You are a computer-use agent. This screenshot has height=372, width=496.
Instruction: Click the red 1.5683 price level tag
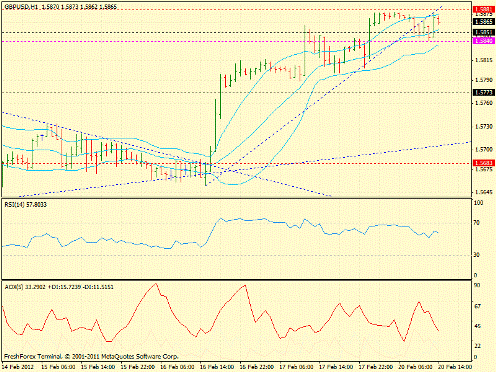[x=484, y=163]
